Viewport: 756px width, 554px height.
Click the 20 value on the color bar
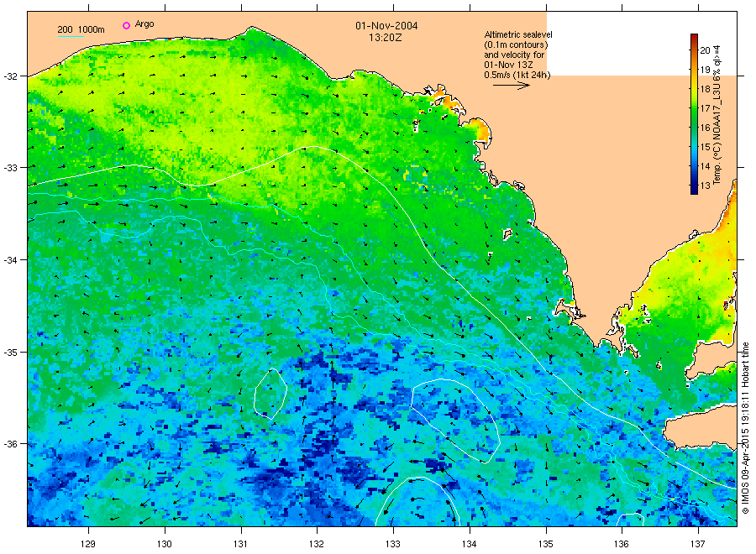706,50
